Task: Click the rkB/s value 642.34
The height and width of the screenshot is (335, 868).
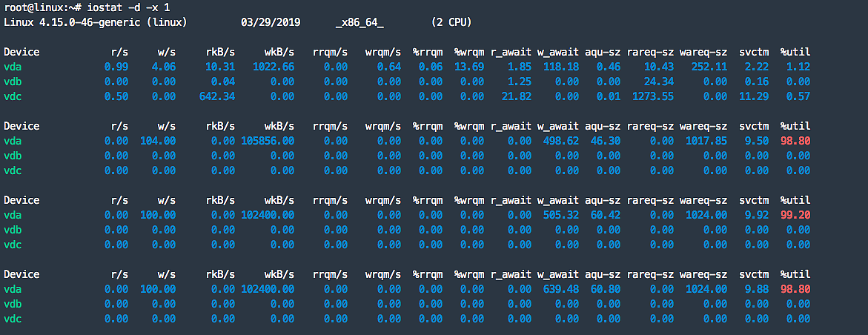Action: point(216,96)
